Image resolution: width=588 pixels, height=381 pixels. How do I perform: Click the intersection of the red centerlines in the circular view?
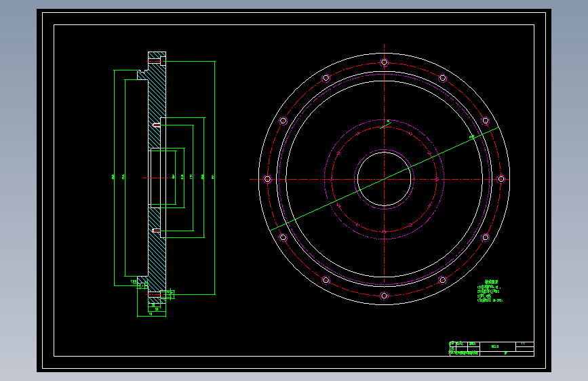(384, 179)
